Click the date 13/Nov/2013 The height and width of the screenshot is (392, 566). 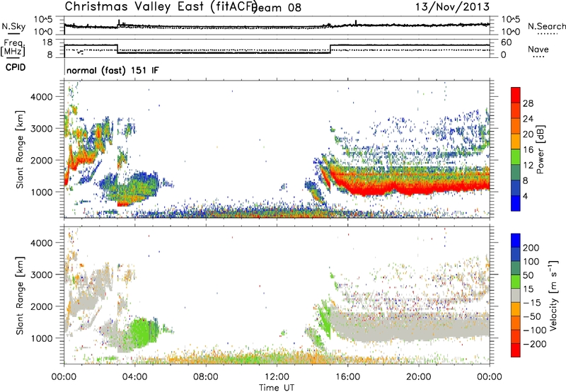pos(452,6)
